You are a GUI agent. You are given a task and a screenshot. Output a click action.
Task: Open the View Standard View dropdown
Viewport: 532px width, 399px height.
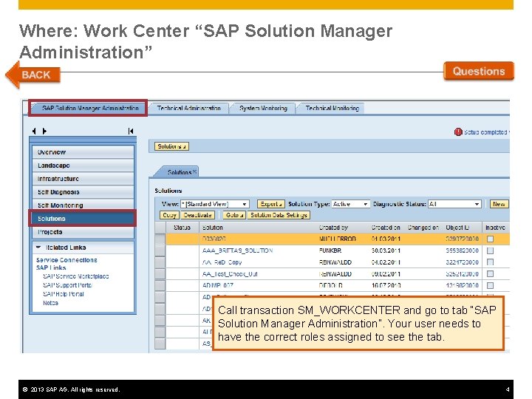pyautogui.click(x=215, y=204)
